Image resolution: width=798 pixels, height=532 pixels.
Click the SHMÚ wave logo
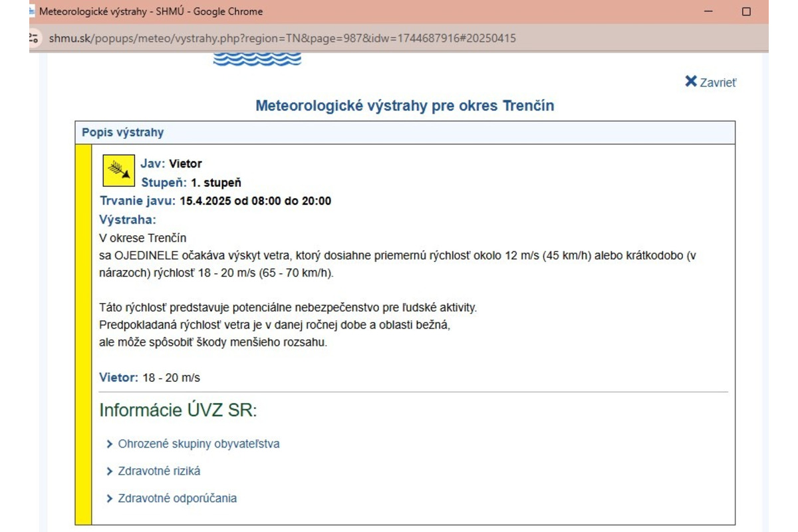click(x=256, y=59)
